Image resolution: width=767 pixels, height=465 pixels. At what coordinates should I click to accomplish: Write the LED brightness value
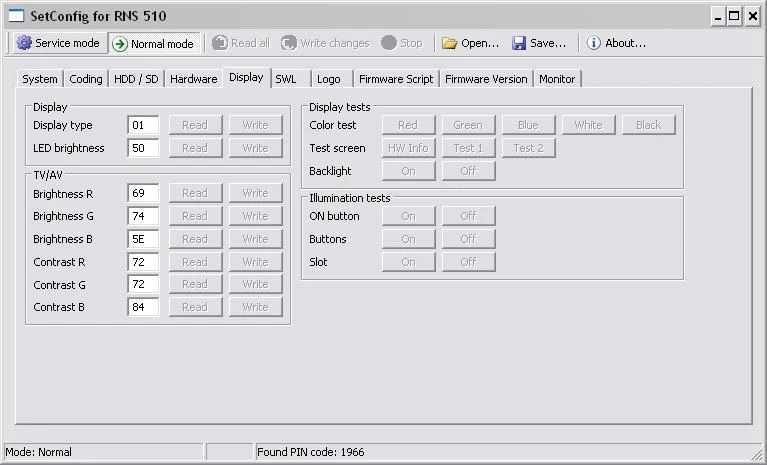(x=255, y=148)
